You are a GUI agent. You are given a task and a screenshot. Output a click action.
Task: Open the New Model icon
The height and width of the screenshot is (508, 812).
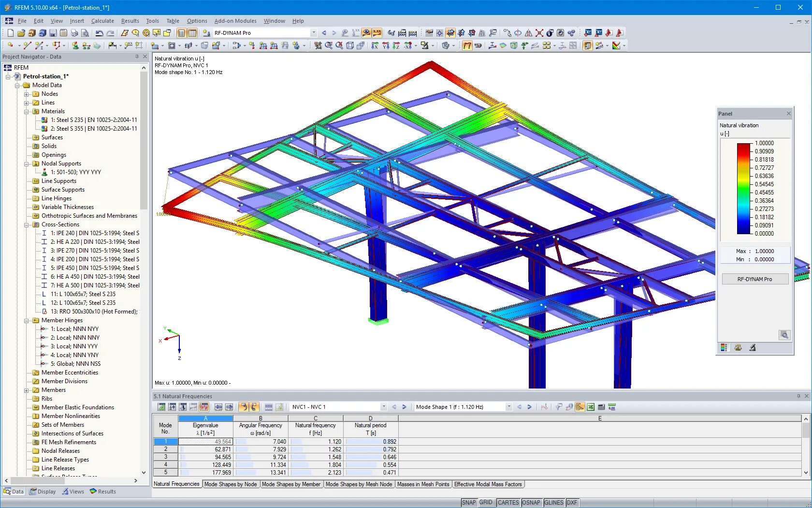[10, 32]
